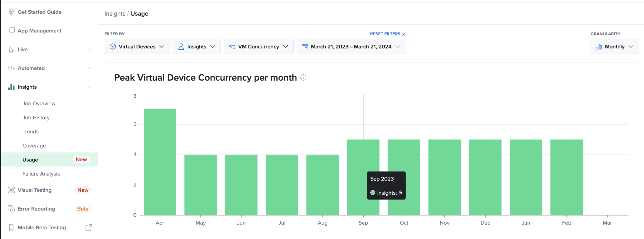Click the info icon beside chart title
Viewport: 644px width, 239px height.
303,77
